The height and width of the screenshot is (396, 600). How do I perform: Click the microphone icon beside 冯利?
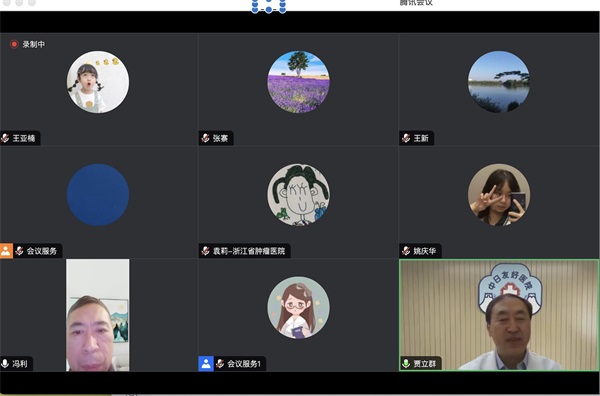[5, 363]
